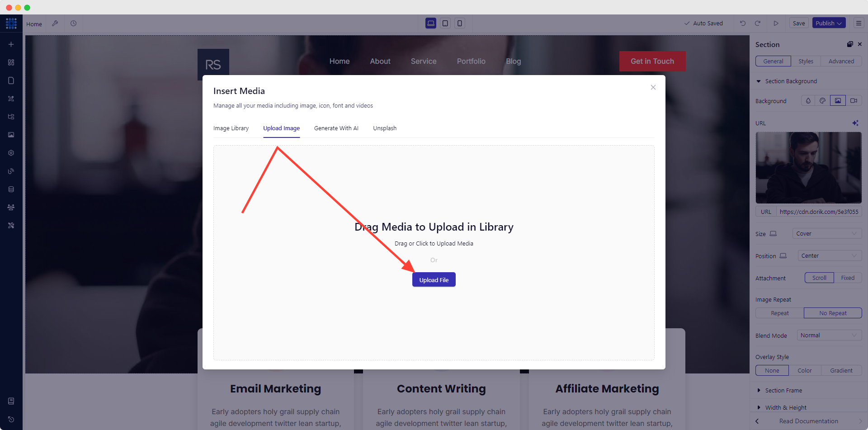Image resolution: width=868 pixels, height=430 pixels.
Task: Set Image Repeat to No Repeat
Action: (x=833, y=313)
